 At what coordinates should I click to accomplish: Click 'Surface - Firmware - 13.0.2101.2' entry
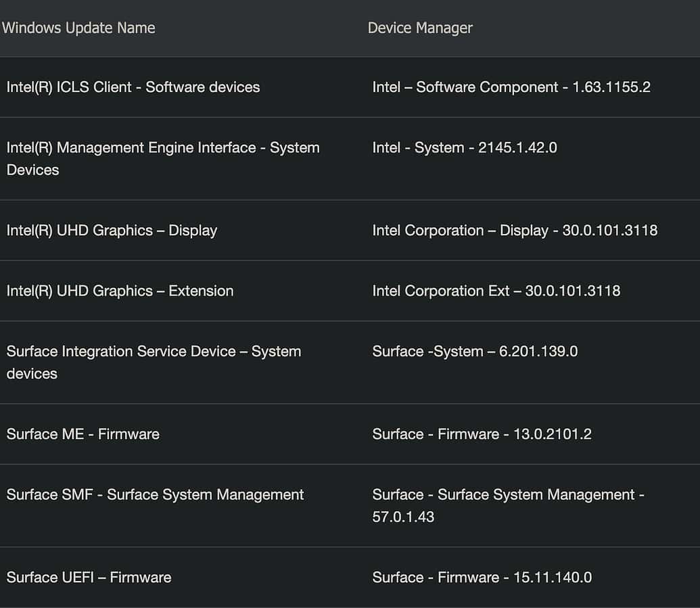coord(482,434)
